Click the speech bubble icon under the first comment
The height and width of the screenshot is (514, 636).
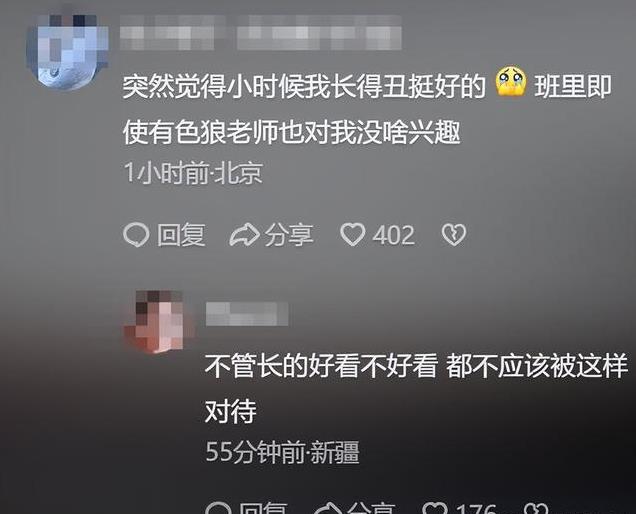pyautogui.click(x=136, y=235)
